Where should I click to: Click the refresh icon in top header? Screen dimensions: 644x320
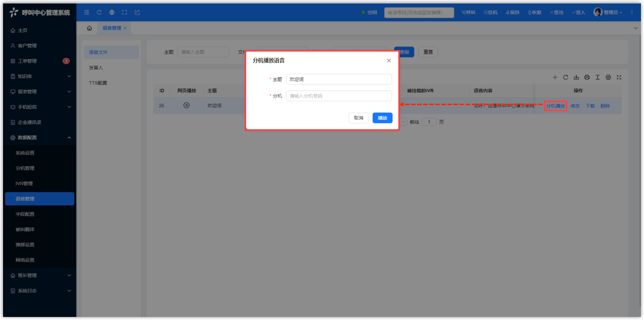coord(99,12)
